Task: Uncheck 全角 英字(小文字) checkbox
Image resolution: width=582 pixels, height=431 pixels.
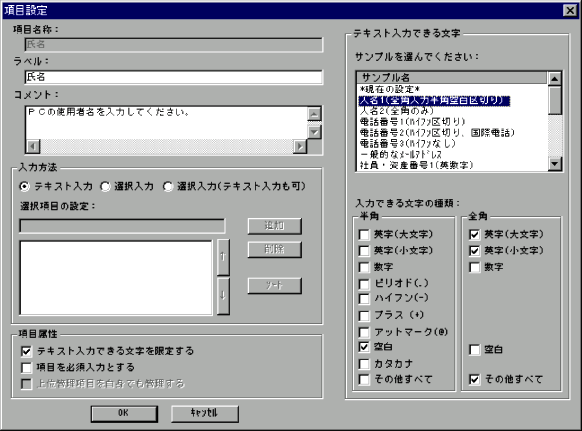Action: pyautogui.click(x=474, y=251)
